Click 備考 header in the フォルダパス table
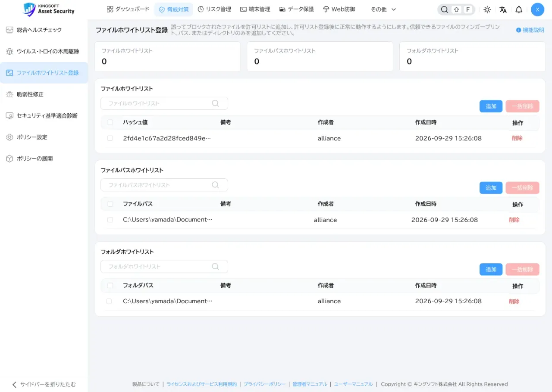Image resolution: width=552 pixels, height=392 pixels. tap(226, 285)
